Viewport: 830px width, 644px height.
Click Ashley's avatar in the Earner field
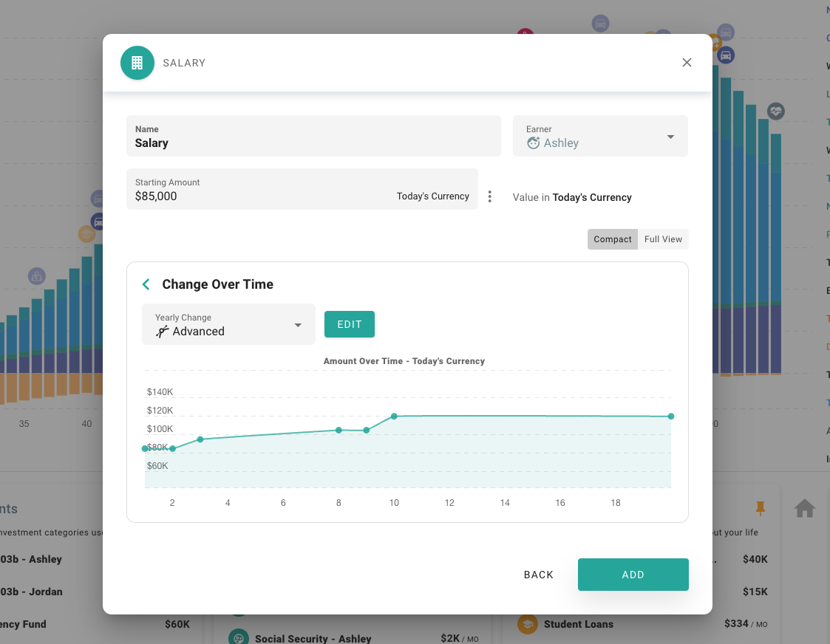(533, 143)
